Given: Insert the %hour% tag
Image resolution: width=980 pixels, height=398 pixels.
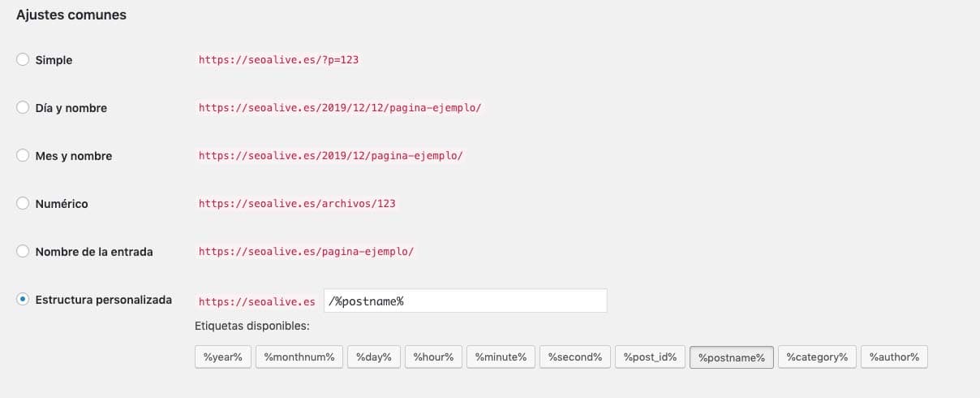Looking at the screenshot, I should click(x=434, y=357).
